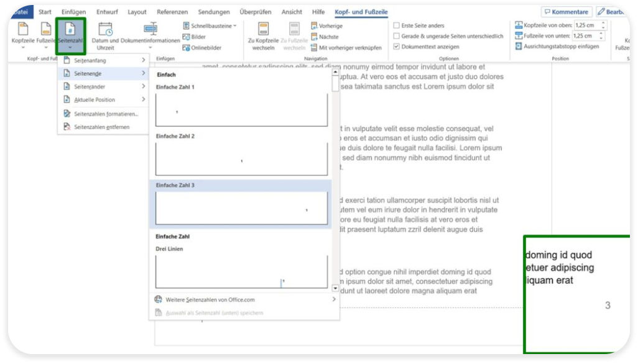Expand Fußzeile dropdown arrow
Screen dimensions: 638x364
coord(45,48)
